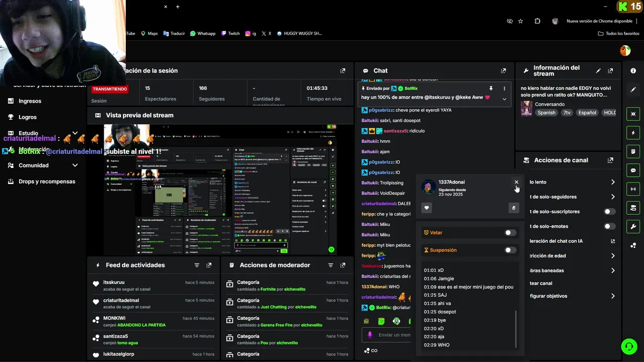Screen dimensions: 644x362
Task: Click the user message history scrollbar
Action: (x=516, y=329)
